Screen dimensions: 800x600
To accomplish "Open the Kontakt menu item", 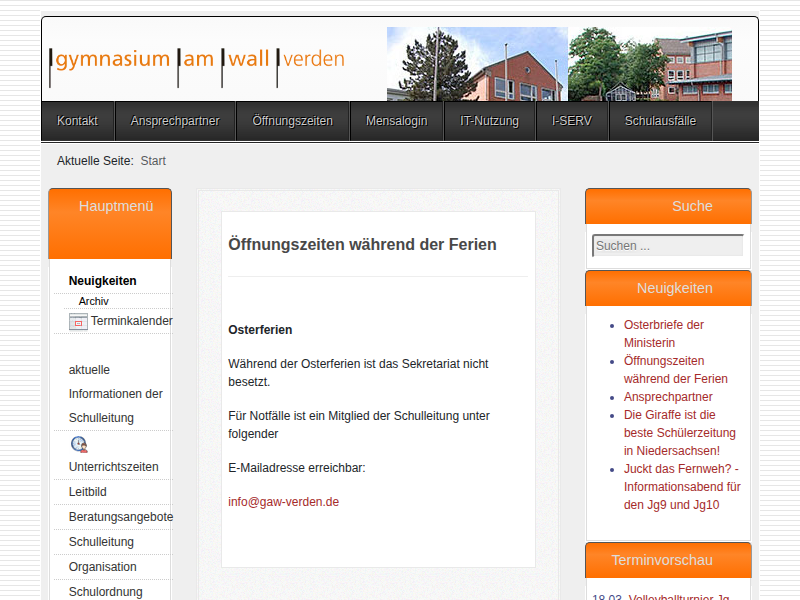I will point(77,121).
